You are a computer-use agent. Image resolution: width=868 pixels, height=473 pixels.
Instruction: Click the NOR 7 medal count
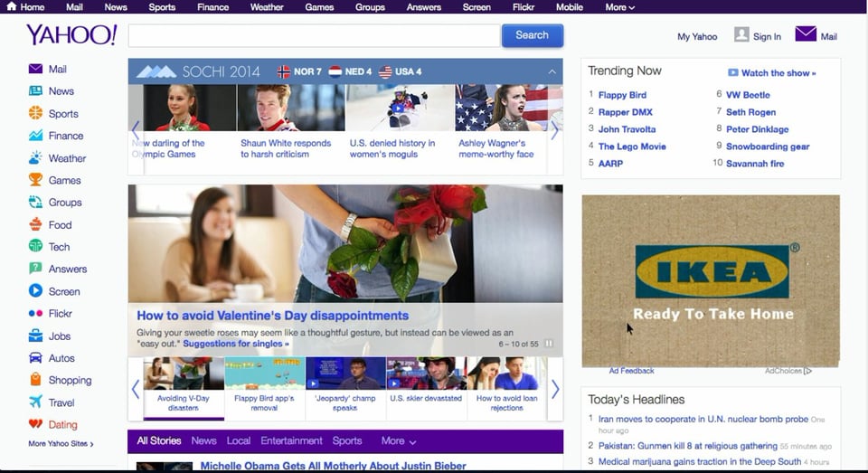(x=299, y=71)
